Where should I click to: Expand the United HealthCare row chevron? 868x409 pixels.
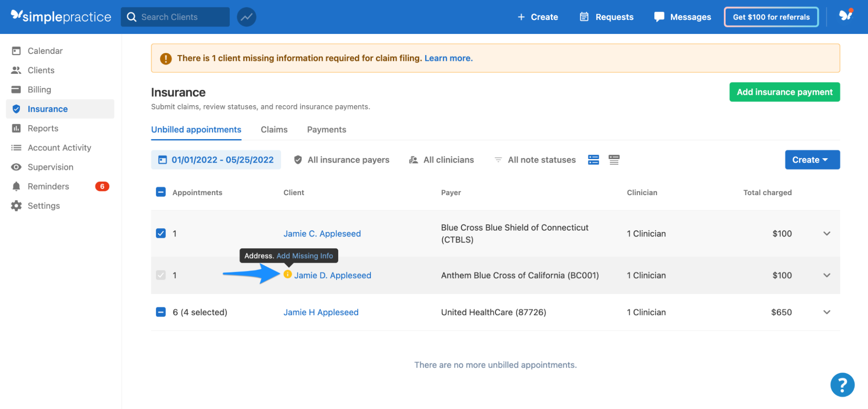click(826, 312)
